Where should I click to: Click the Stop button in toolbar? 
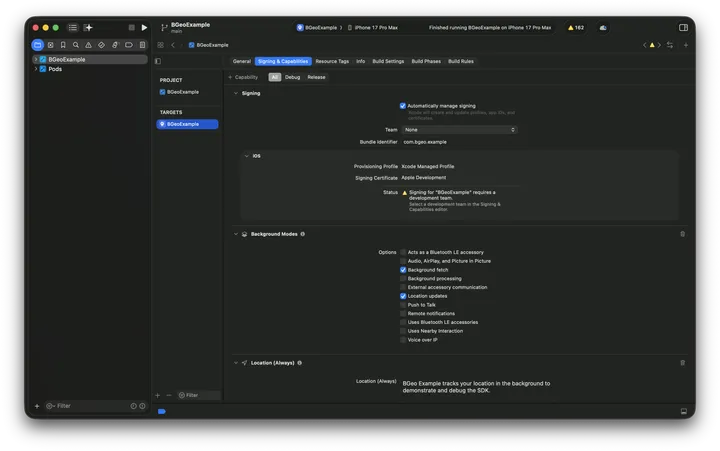coord(131,28)
